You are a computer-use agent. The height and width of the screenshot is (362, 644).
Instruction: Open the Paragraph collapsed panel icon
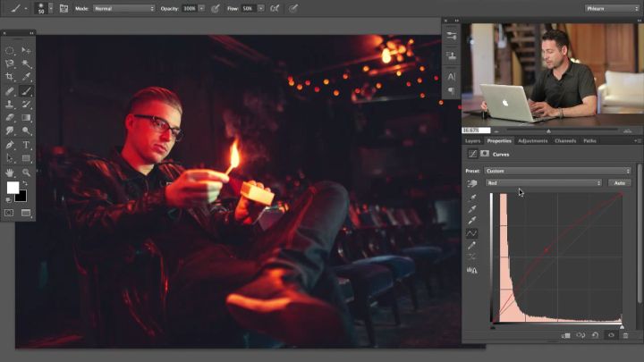(451, 90)
